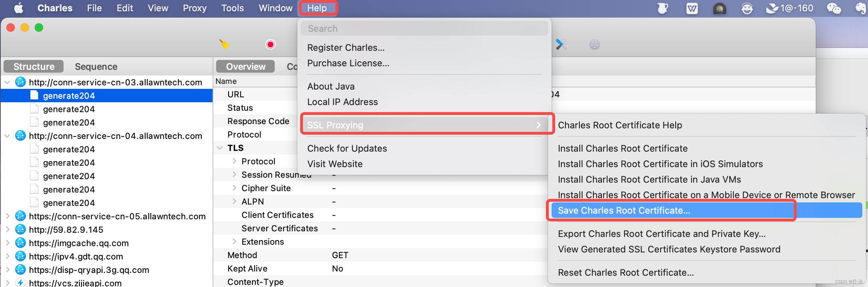
Task: Open the Apple menu
Action: 18,8
